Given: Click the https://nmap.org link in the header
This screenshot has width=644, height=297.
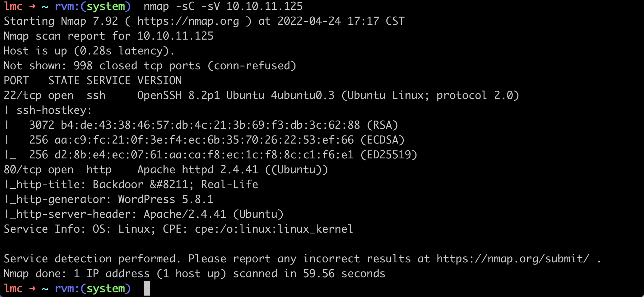Looking at the screenshot, I should tap(188, 21).
